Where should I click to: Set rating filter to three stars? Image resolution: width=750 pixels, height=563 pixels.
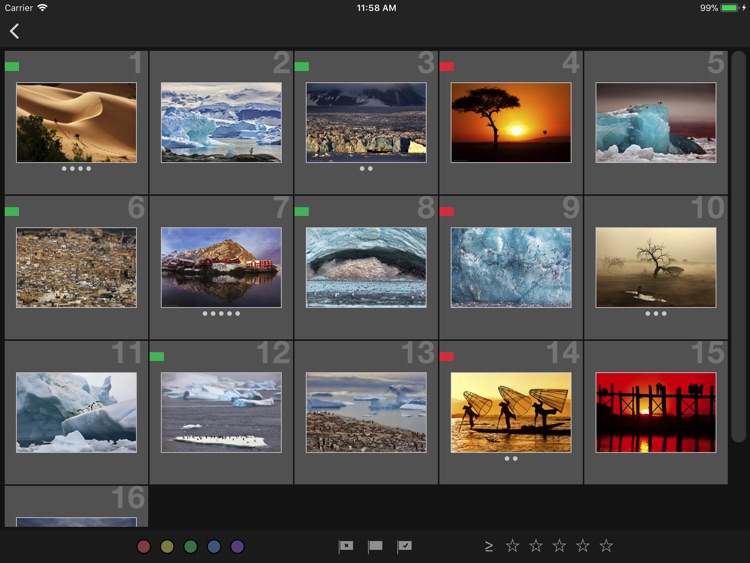pos(559,545)
